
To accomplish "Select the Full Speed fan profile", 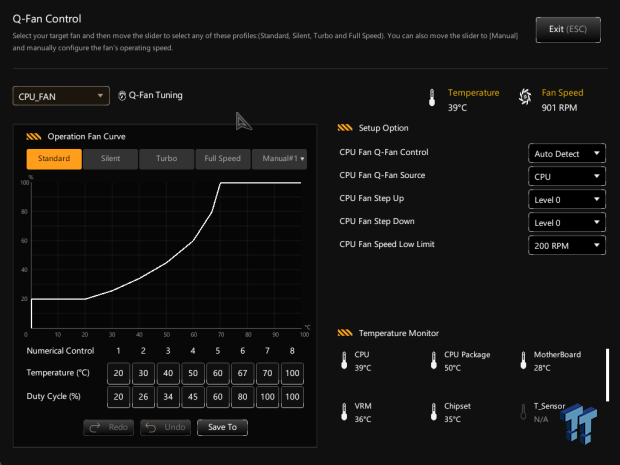I will (x=223, y=159).
